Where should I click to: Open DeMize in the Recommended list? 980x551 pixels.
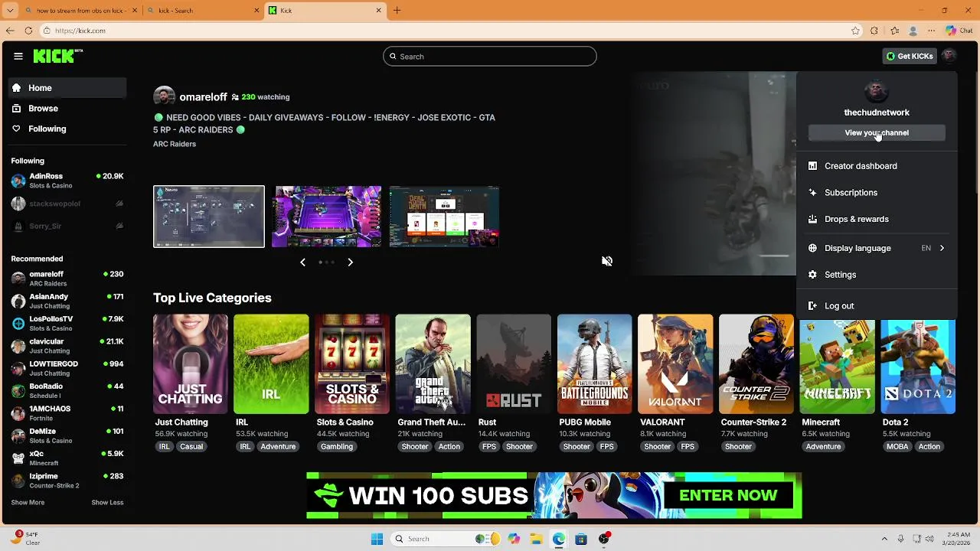67,435
